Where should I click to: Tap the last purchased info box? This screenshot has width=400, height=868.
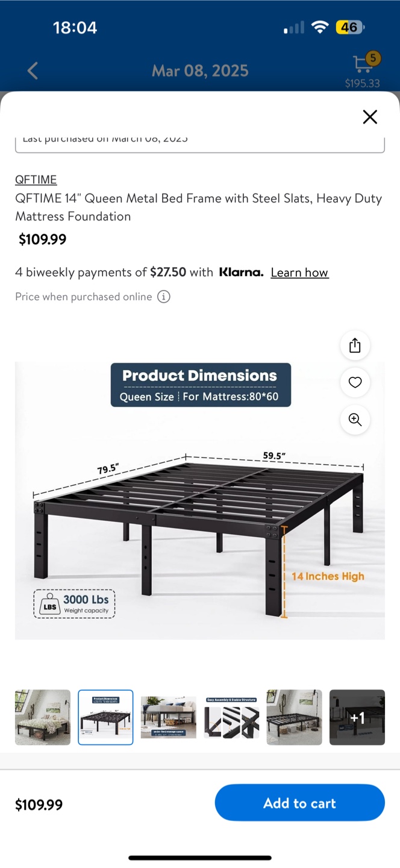[x=200, y=143]
